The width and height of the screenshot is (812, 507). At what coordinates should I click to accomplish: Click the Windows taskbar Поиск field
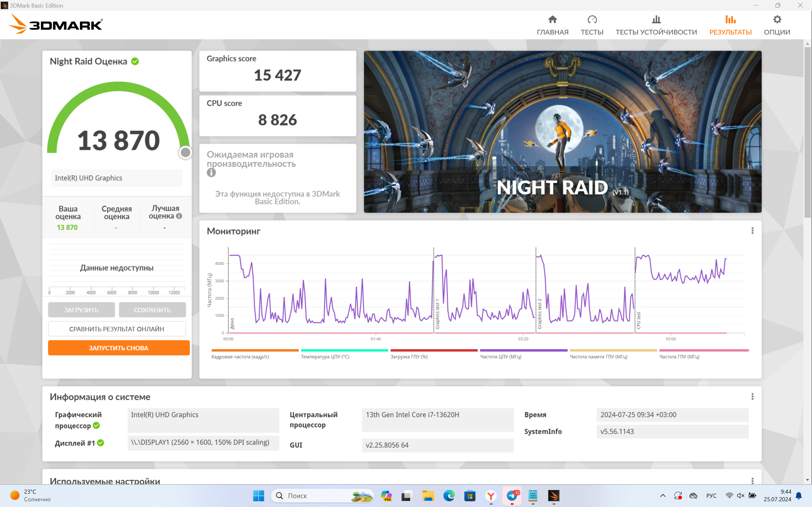point(322,495)
